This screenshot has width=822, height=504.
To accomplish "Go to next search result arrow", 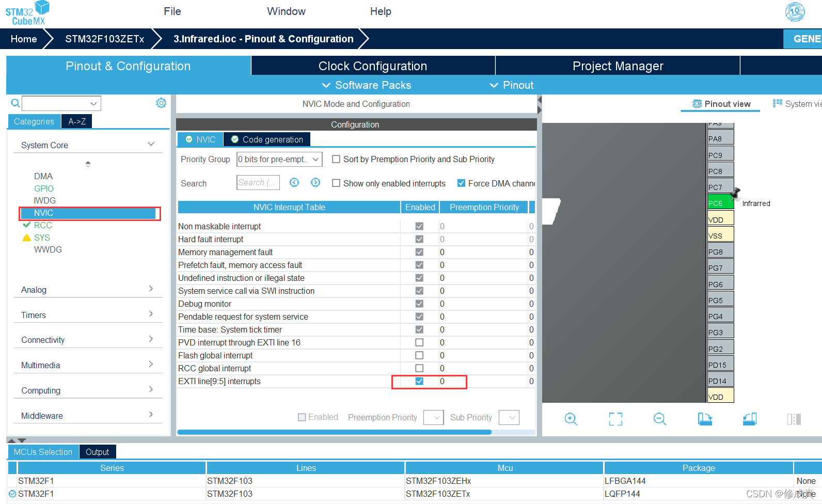I will pos(315,182).
